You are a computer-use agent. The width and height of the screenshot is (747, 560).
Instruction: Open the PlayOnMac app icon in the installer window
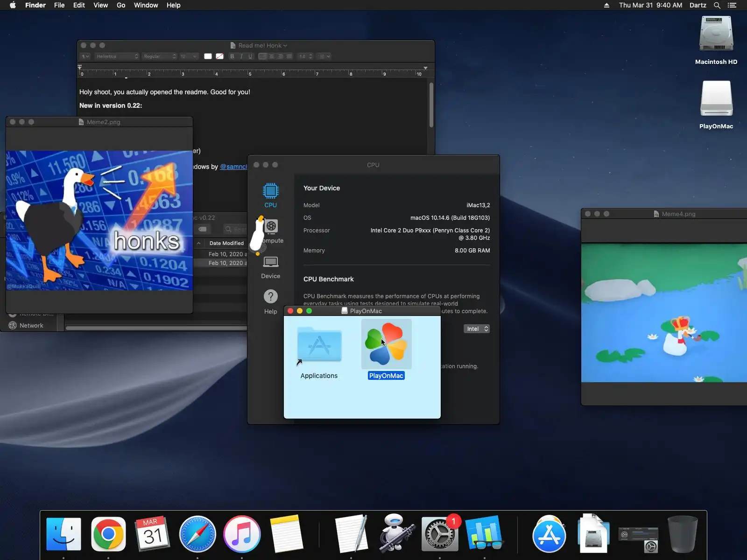pyautogui.click(x=386, y=344)
